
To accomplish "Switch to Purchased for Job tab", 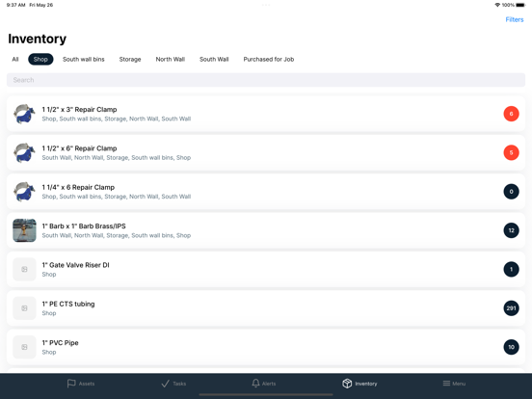I will (269, 59).
